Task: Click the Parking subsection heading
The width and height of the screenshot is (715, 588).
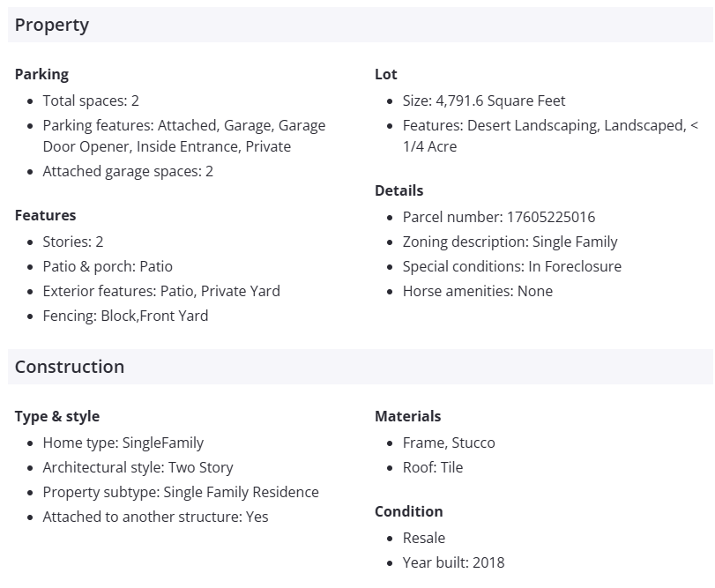Action: (41, 74)
